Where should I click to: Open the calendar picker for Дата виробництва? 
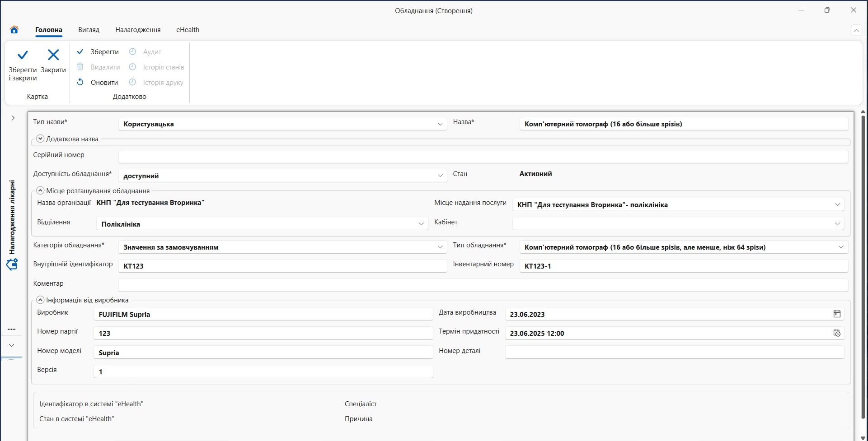[837, 314]
